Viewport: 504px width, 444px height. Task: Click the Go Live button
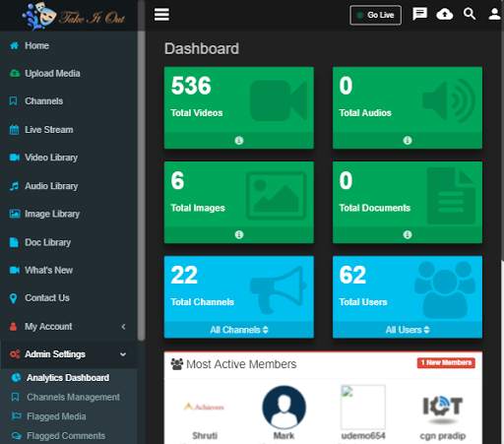(375, 15)
